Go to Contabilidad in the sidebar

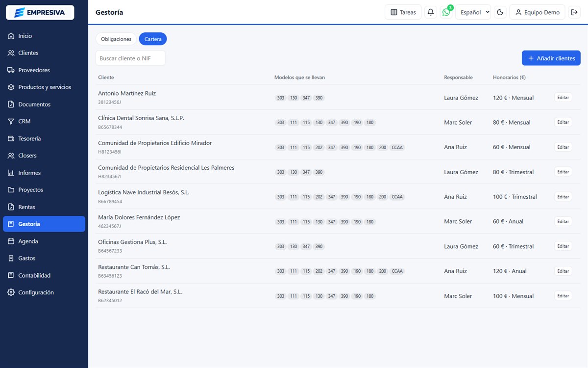(44, 275)
